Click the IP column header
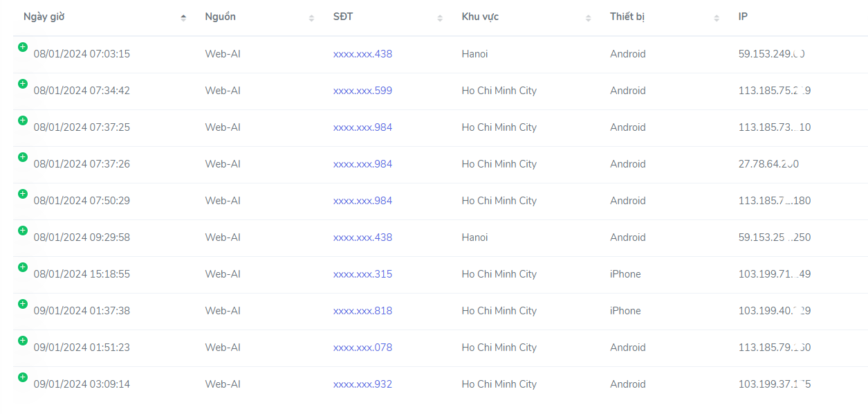This screenshot has width=868, height=414. click(x=743, y=17)
